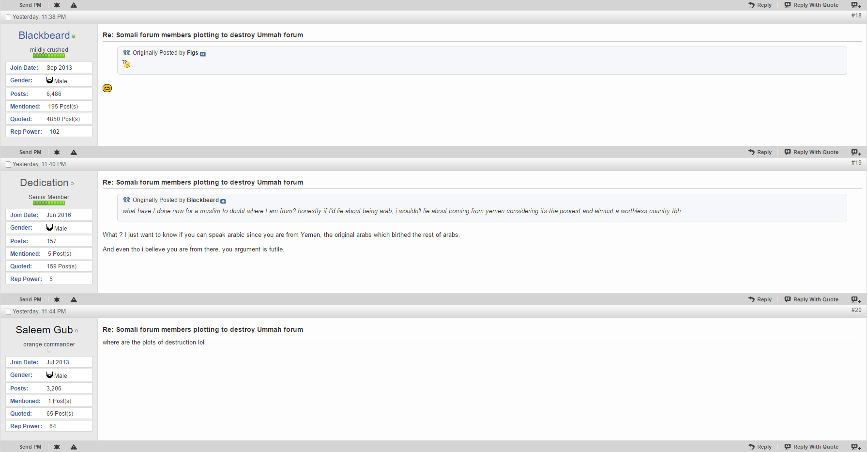Image resolution: width=868 pixels, height=452 pixels.
Task: Click the post icon beside Yesterday, 11:40 PM
Action: click(x=8, y=164)
